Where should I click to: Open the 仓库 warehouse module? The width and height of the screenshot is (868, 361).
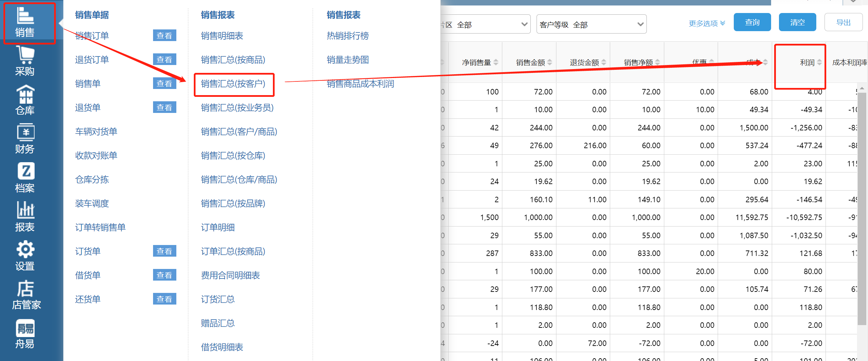tap(25, 100)
